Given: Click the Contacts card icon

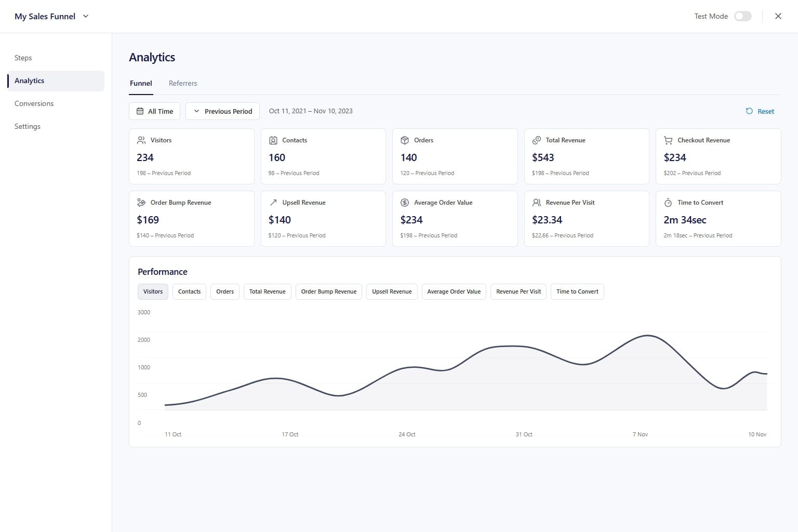Looking at the screenshot, I should point(273,140).
